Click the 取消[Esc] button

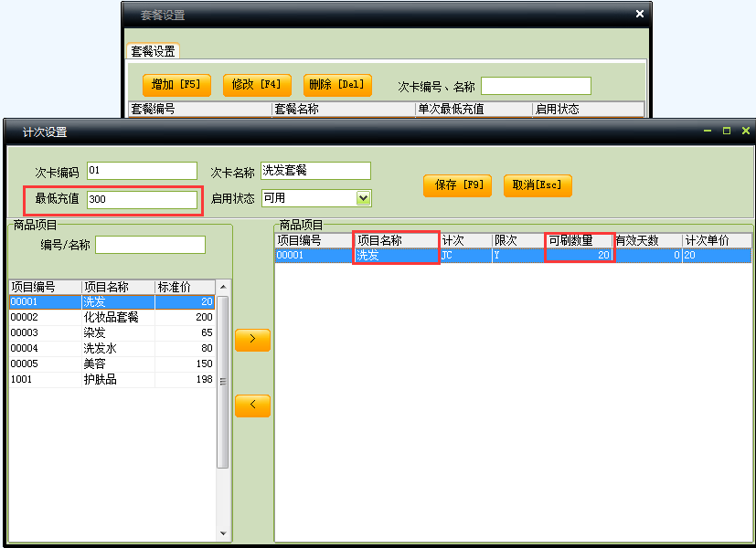(x=538, y=185)
